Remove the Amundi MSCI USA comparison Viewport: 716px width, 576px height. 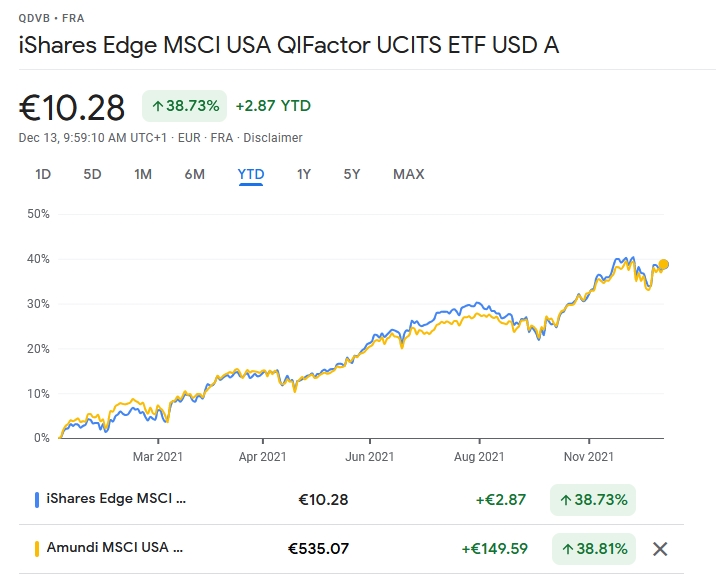click(659, 548)
